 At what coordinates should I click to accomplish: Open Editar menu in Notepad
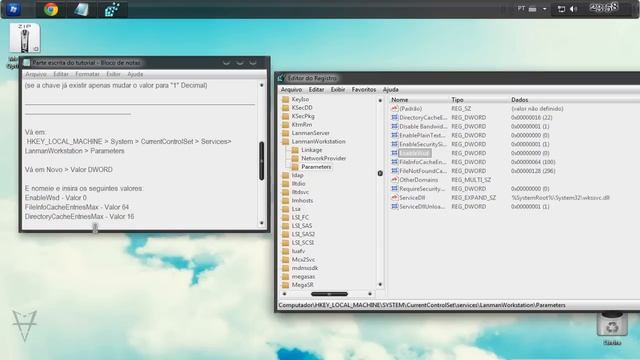60,74
